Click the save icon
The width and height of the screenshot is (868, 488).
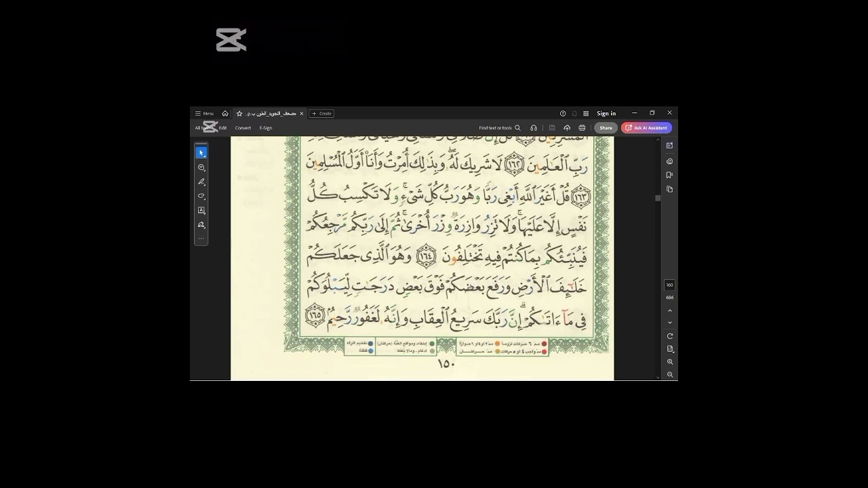(552, 127)
